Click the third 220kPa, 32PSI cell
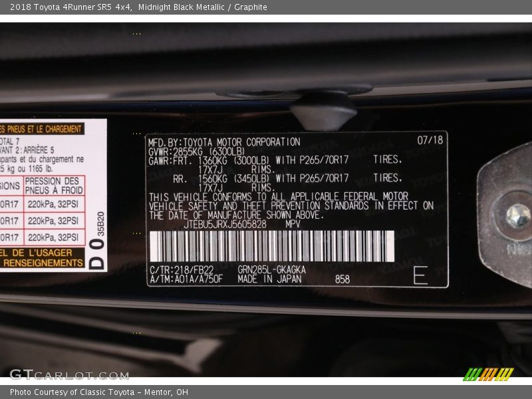Viewport: 532px width, 399px height. 53,237
